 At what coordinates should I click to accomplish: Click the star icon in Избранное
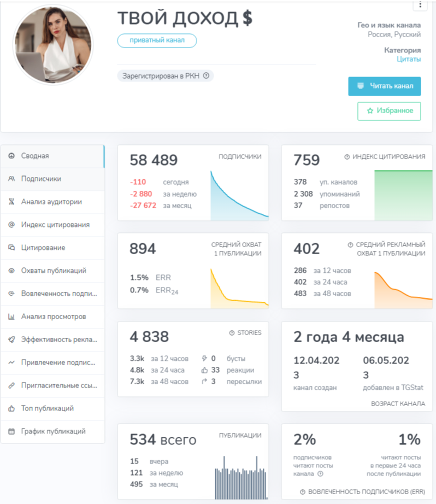point(370,111)
